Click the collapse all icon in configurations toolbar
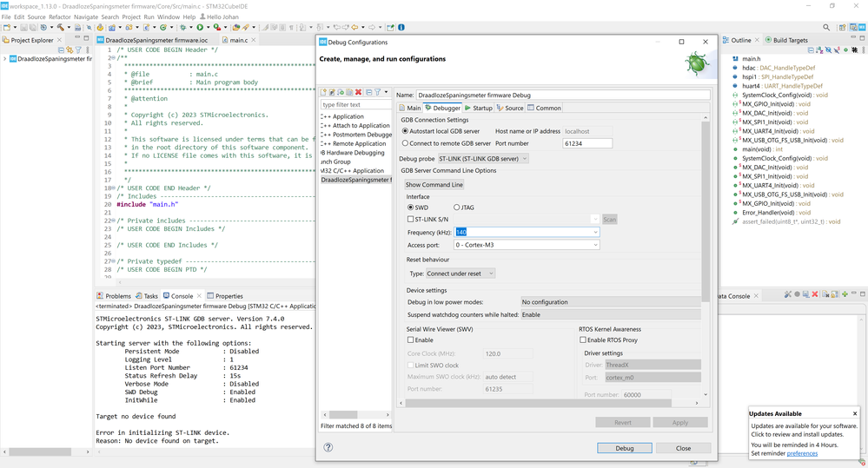The width and height of the screenshot is (868, 468). coord(368,92)
